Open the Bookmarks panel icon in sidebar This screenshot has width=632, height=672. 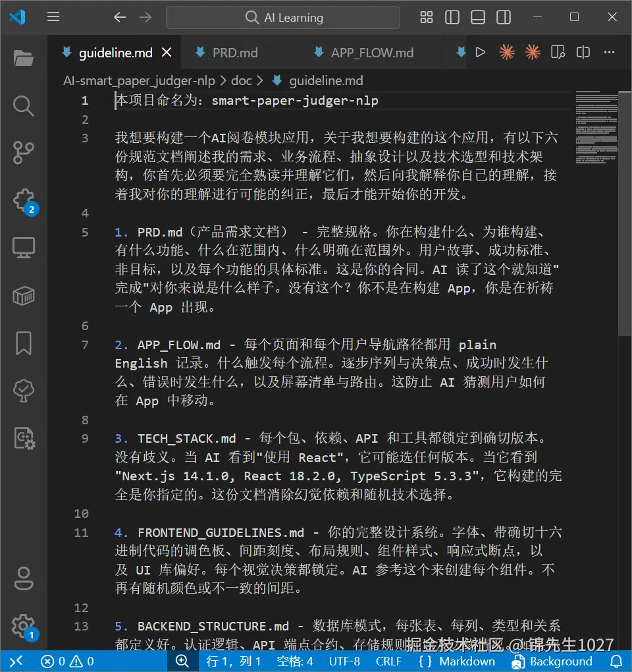pos(24,343)
